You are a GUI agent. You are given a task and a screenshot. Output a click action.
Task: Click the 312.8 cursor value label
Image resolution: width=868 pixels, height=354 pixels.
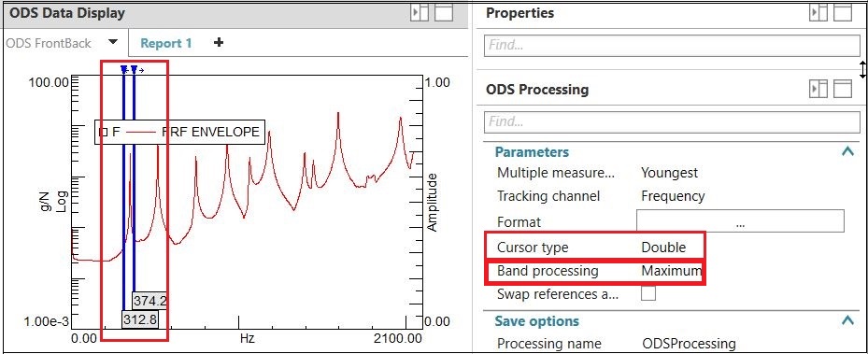click(x=140, y=319)
